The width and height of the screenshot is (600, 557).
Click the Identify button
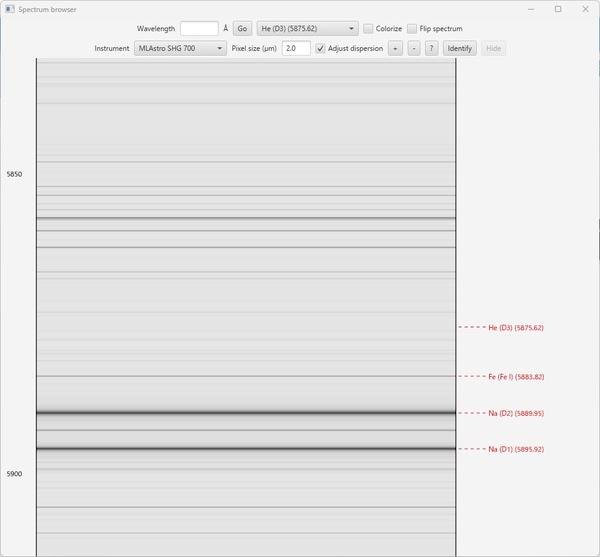[x=460, y=49]
